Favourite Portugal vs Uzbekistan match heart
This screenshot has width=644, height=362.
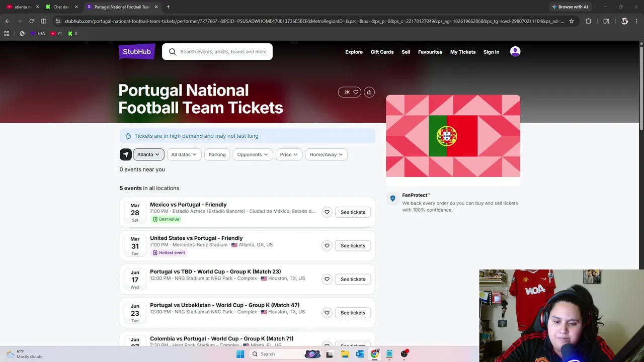(x=327, y=313)
